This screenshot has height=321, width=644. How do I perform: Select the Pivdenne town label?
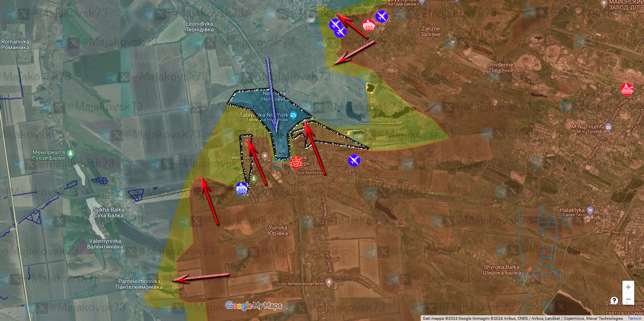(501, 68)
